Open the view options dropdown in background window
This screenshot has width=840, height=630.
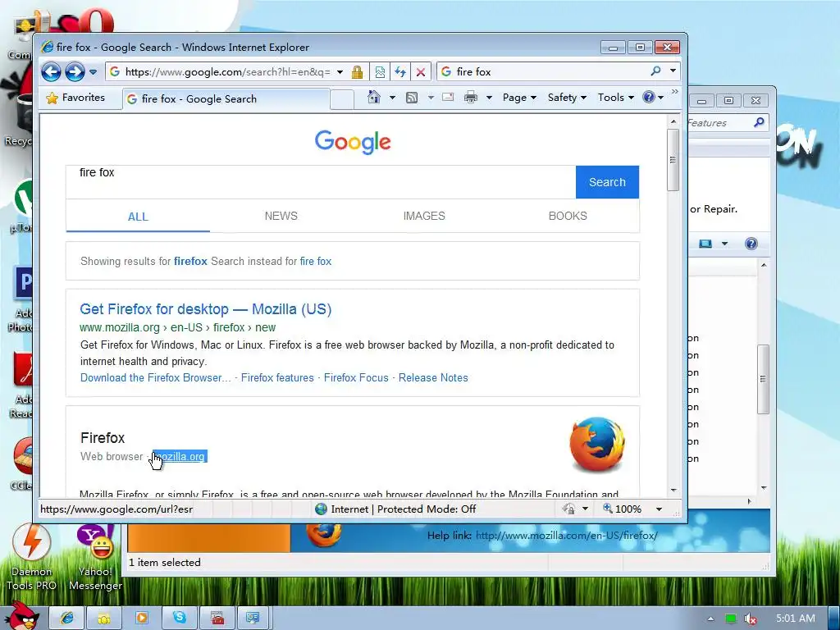[724, 244]
